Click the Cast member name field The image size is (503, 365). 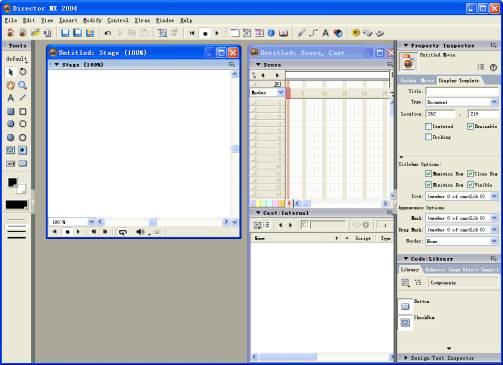coord(327,225)
